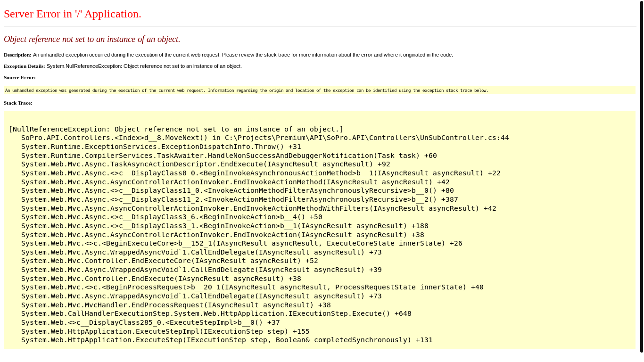The height and width of the screenshot is (362, 644).
Task: Click the UnSubController.cs:44 stack trace line
Action: pos(265,138)
